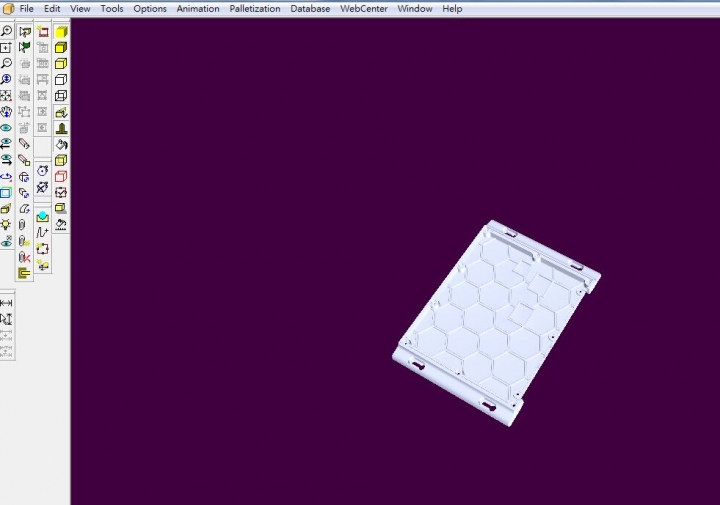Click the paper clip mate tool

click(x=24, y=225)
